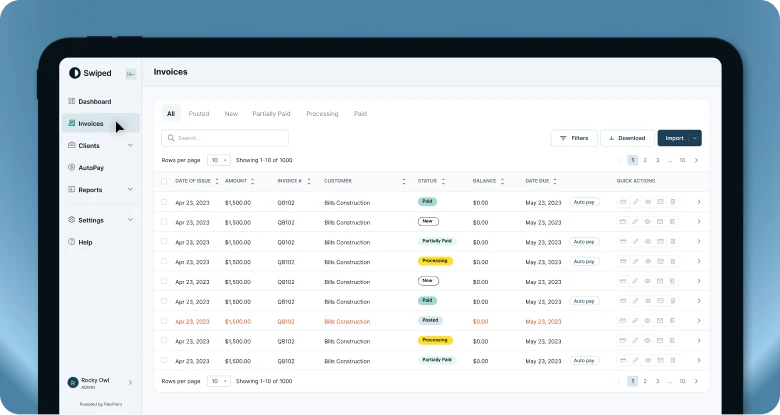Click the delete icon in first invoice row
780x415 pixels.
tap(673, 202)
